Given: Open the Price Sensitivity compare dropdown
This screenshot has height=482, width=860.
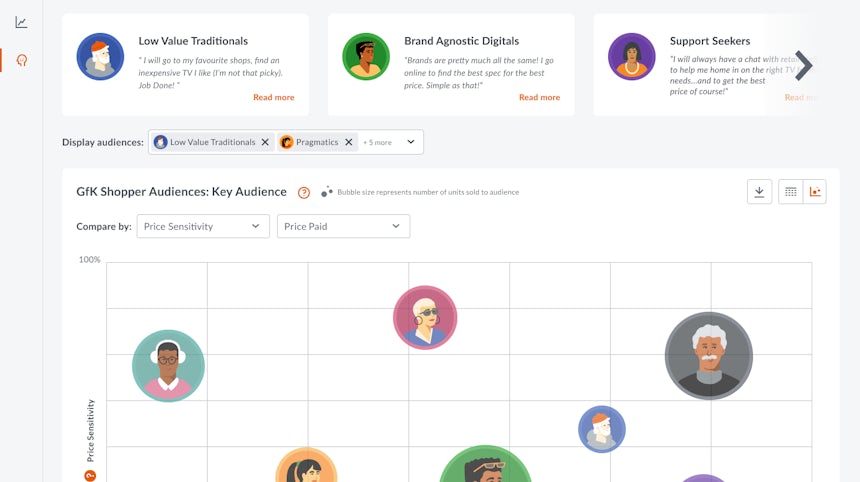Looking at the screenshot, I should point(203,226).
